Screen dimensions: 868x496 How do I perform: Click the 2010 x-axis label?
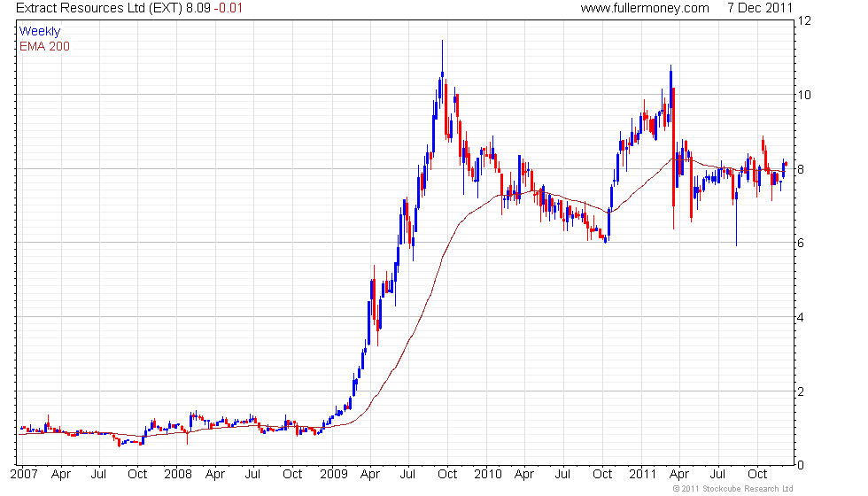click(488, 475)
